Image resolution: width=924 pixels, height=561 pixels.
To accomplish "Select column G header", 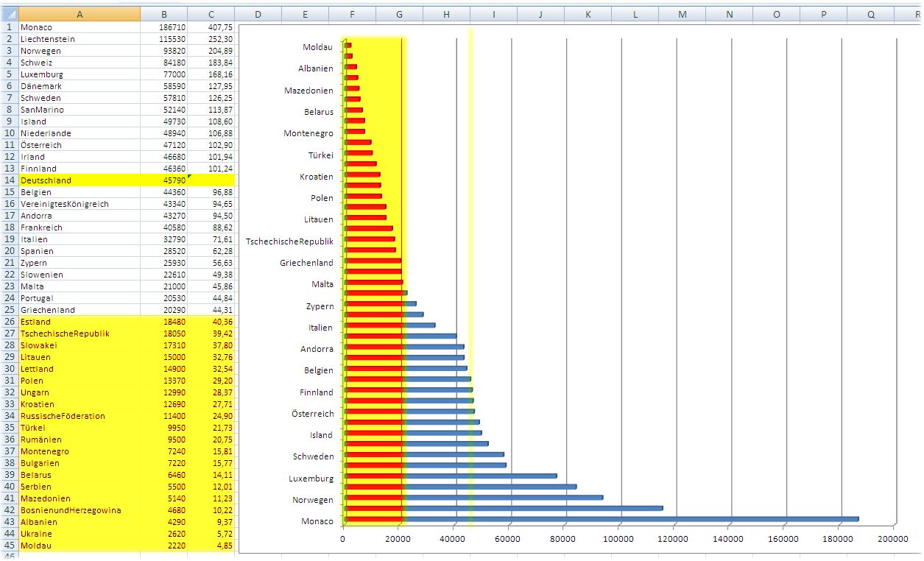I will click(x=399, y=14).
